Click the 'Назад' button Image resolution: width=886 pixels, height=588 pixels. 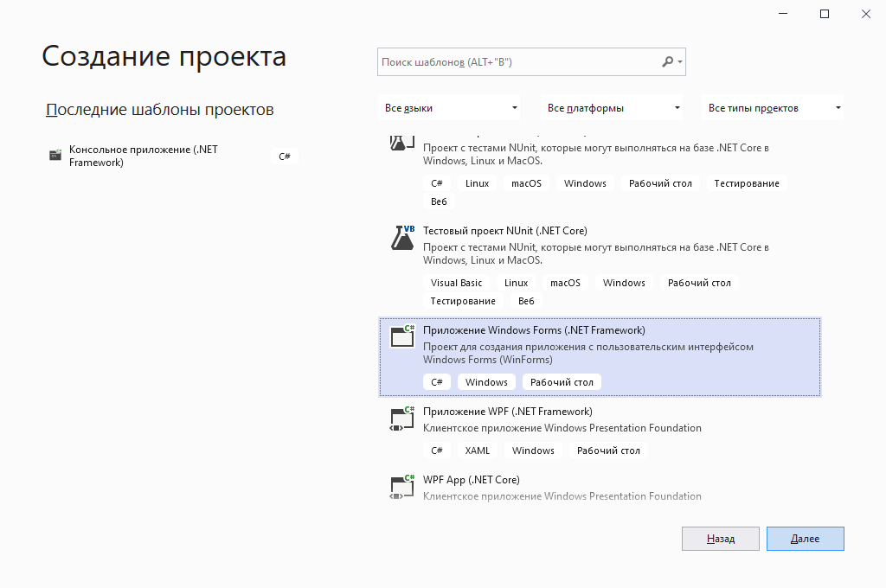click(720, 539)
